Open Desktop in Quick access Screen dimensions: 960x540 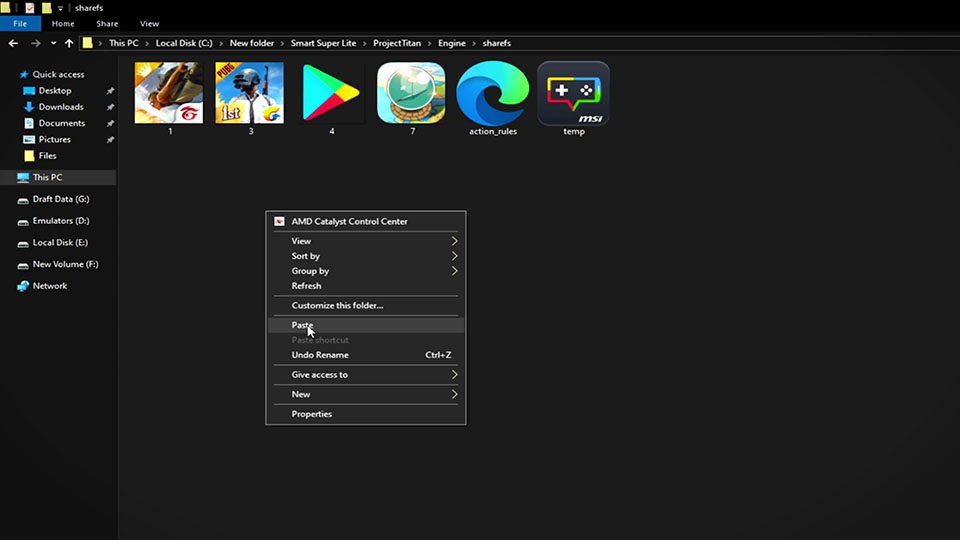pyautogui.click(x=54, y=91)
